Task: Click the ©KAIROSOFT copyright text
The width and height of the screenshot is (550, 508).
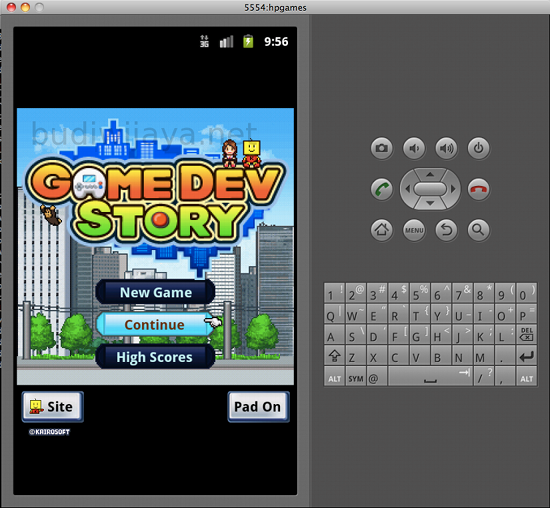Action: point(49,432)
